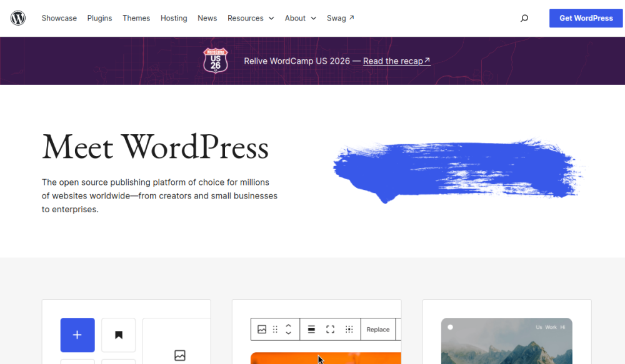This screenshot has height=364, width=625.
Task: Open the Hosting nav item
Action: pyautogui.click(x=174, y=18)
